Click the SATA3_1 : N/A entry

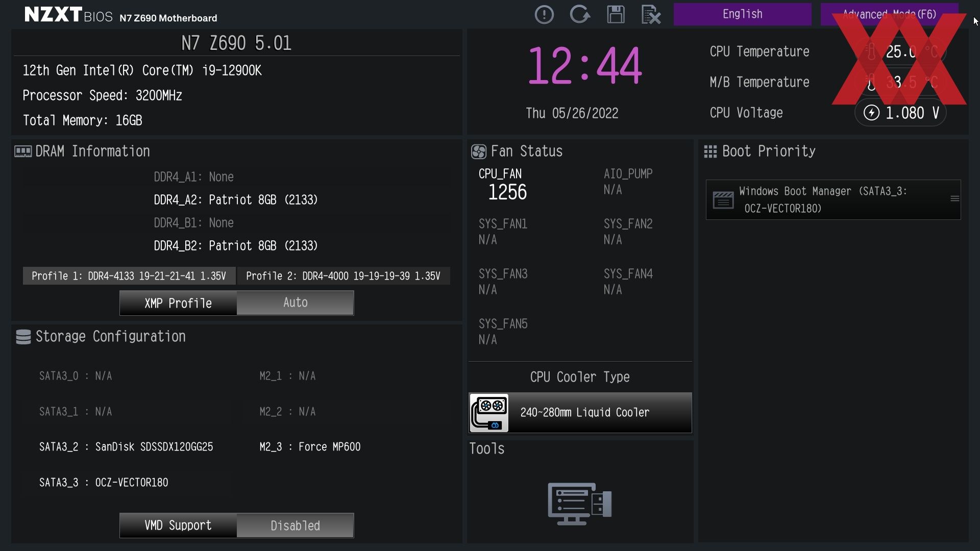76,412
